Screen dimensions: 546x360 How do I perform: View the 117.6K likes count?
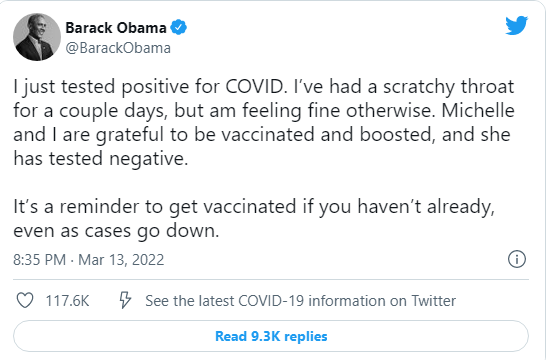(68, 301)
